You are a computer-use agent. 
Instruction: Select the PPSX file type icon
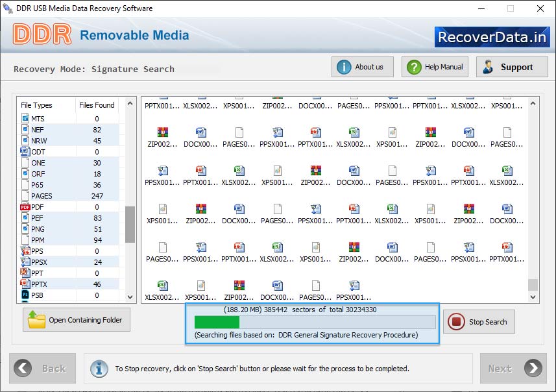click(25, 262)
